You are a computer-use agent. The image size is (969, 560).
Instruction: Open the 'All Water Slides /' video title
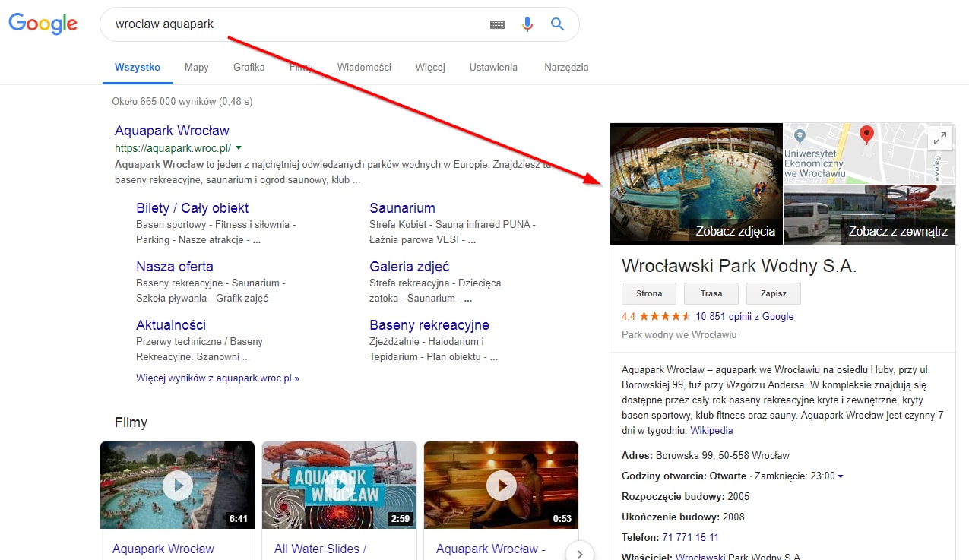(x=321, y=549)
